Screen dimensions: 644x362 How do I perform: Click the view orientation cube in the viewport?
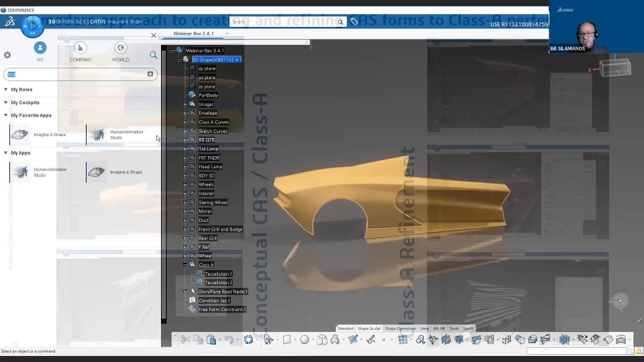tap(615, 67)
